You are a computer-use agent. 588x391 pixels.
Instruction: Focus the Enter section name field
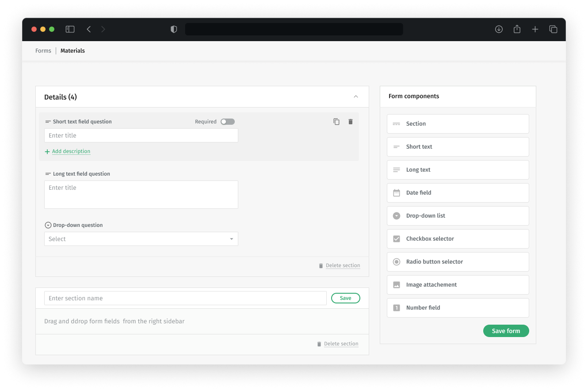185,298
